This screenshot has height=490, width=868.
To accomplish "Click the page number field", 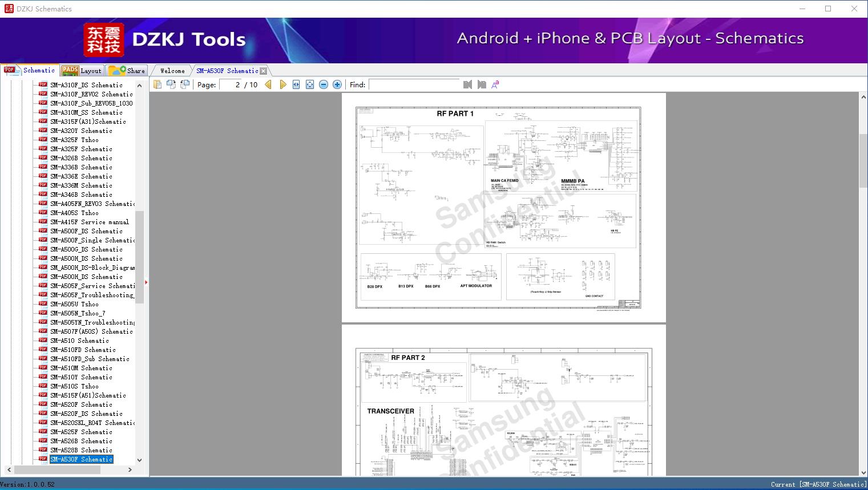I will (x=231, y=84).
